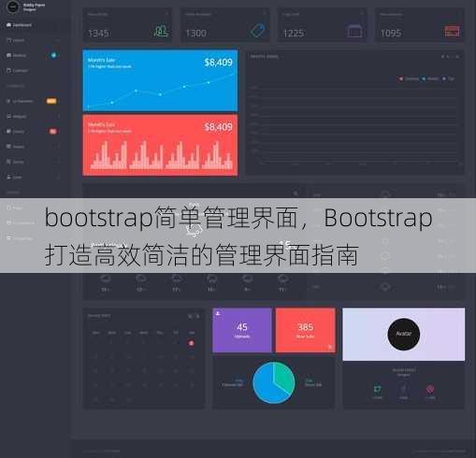Viewport: 476px width, 458px height.
Task: Click the $8,409 amount on the blue card
Action: pyautogui.click(x=219, y=63)
